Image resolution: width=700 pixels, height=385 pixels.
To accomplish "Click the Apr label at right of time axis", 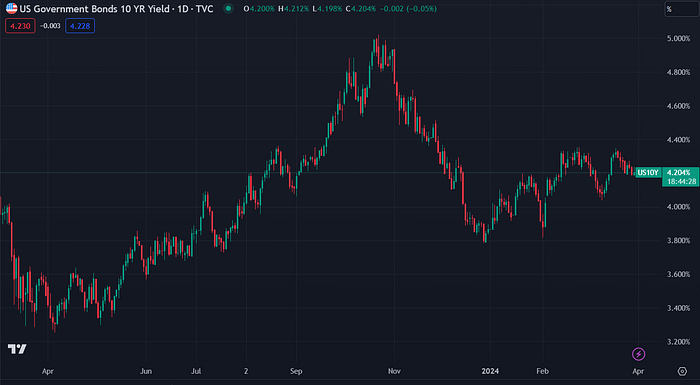I will click(638, 371).
